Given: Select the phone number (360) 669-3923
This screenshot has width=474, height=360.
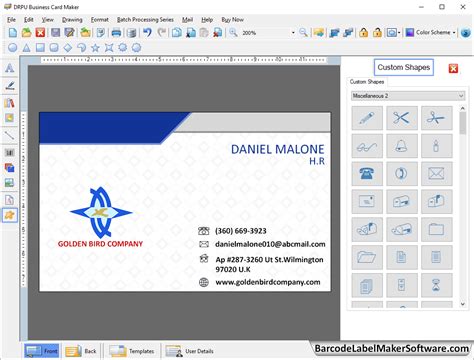Looking at the screenshot, I should click(x=241, y=231).
